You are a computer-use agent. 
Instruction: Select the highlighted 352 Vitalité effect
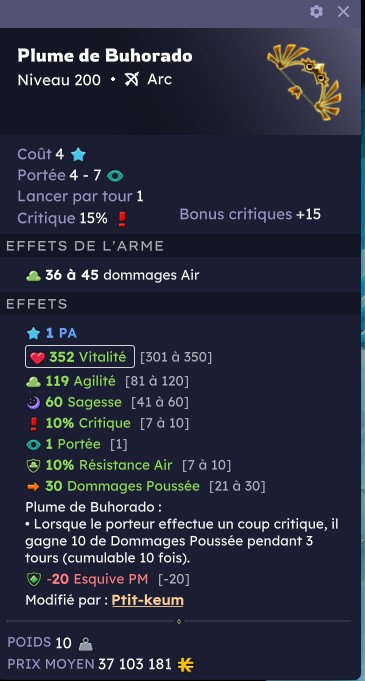80,357
